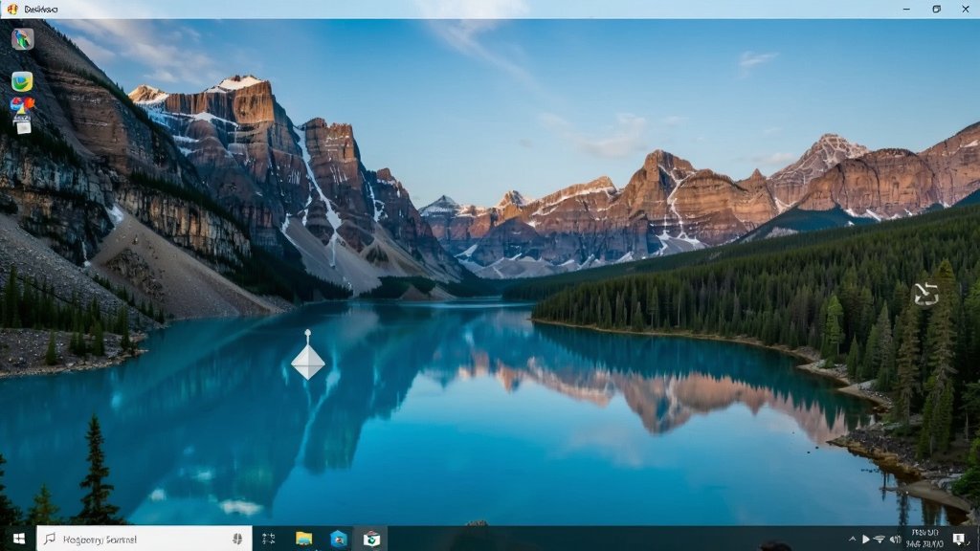The height and width of the screenshot is (551, 980).
Task: Focus the taskbar search box
Action: 145,539
